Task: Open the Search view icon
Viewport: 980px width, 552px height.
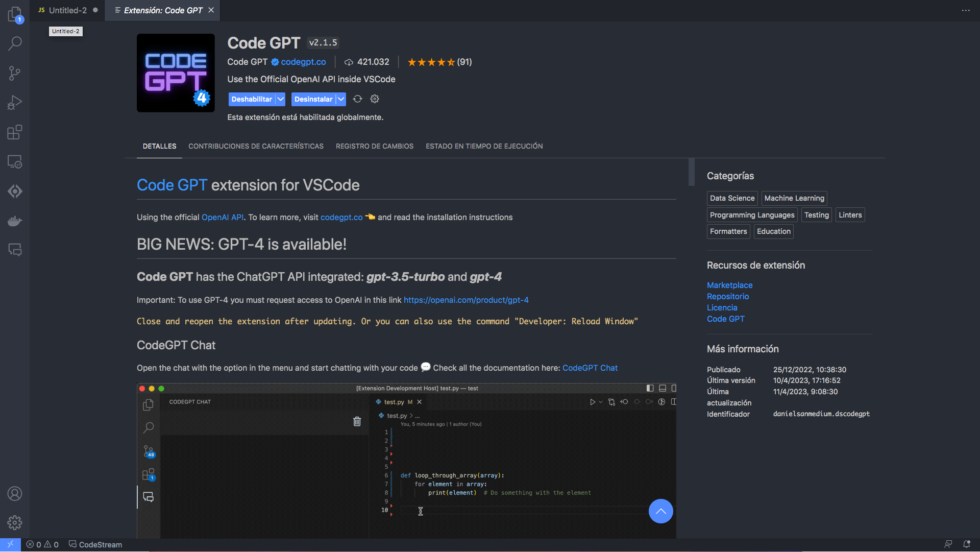Action: coord(15,43)
